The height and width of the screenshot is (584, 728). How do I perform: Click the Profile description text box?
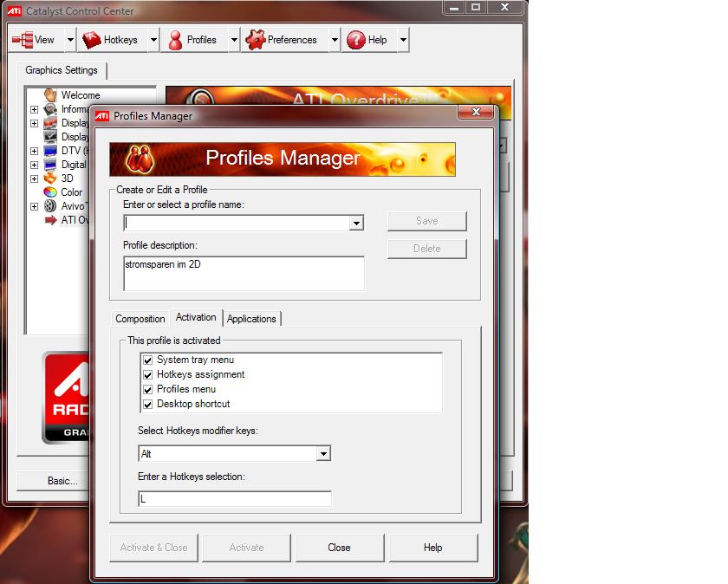[244, 274]
